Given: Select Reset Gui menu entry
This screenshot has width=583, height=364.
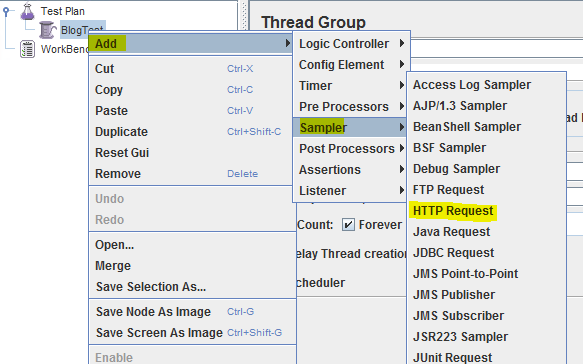Looking at the screenshot, I should pos(190,152).
